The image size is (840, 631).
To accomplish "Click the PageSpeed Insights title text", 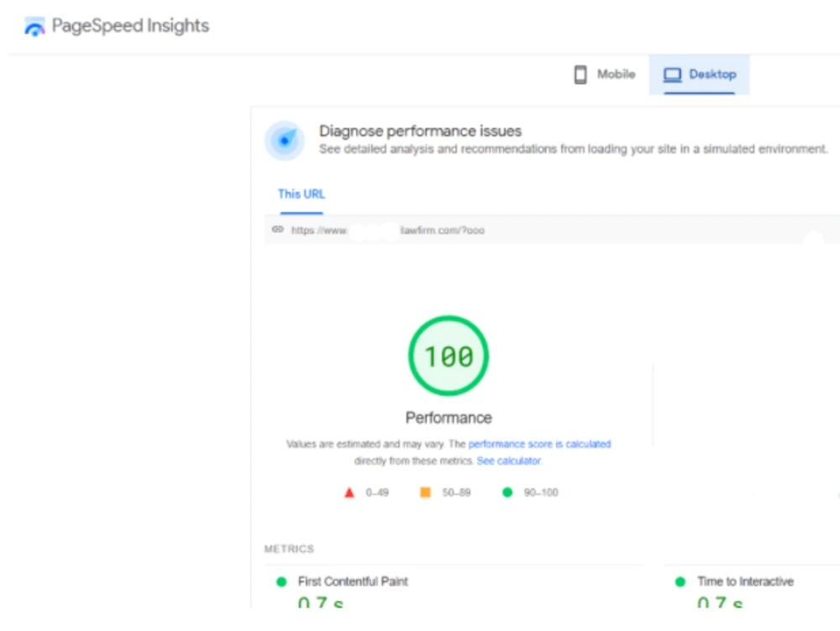I will [130, 26].
